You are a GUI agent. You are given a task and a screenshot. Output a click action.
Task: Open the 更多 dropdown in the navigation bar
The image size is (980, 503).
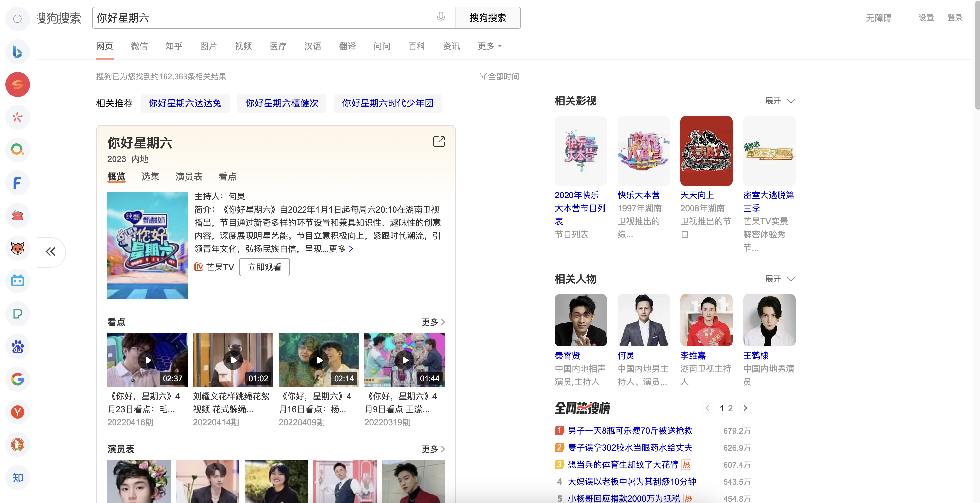[x=490, y=46]
